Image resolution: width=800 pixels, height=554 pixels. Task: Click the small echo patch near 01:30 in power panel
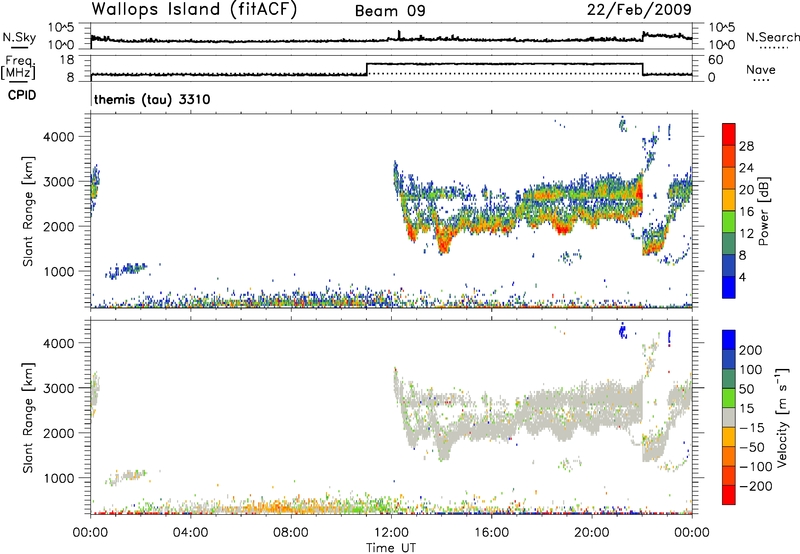click(127, 270)
